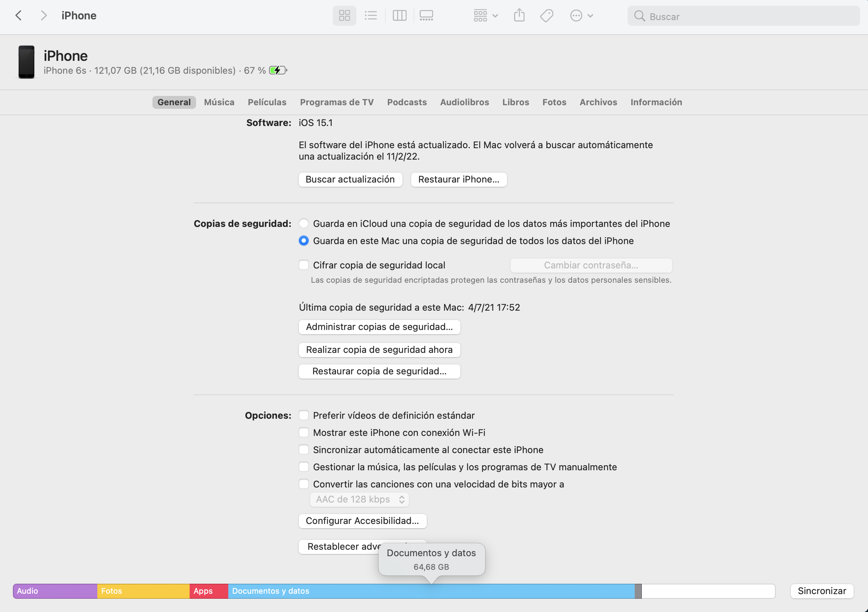Switch to list view

tap(371, 15)
